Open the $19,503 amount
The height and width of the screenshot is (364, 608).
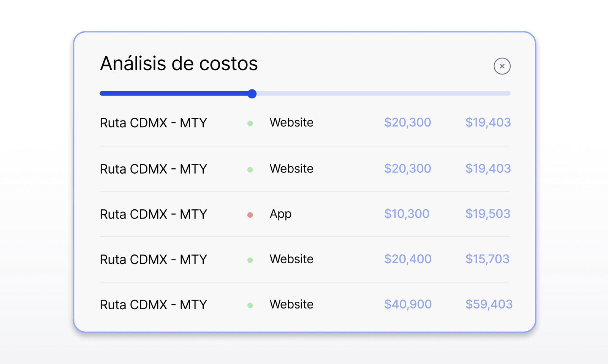click(488, 214)
